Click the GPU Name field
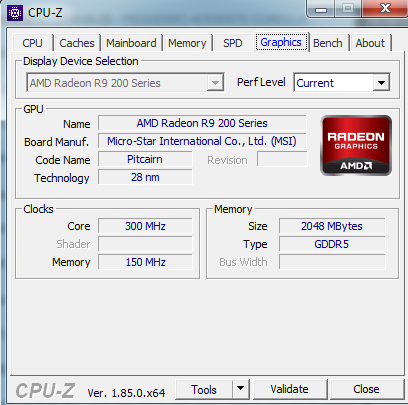 click(x=202, y=123)
